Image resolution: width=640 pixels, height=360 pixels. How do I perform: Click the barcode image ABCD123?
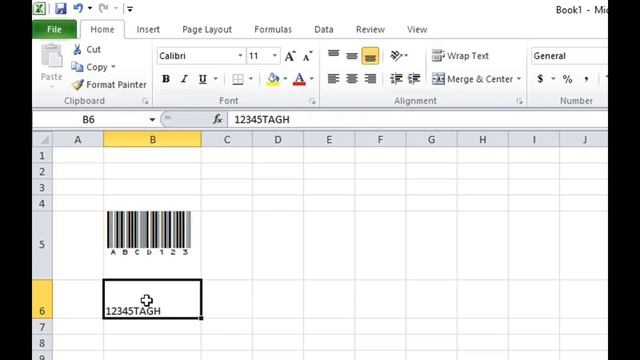(149, 233)
